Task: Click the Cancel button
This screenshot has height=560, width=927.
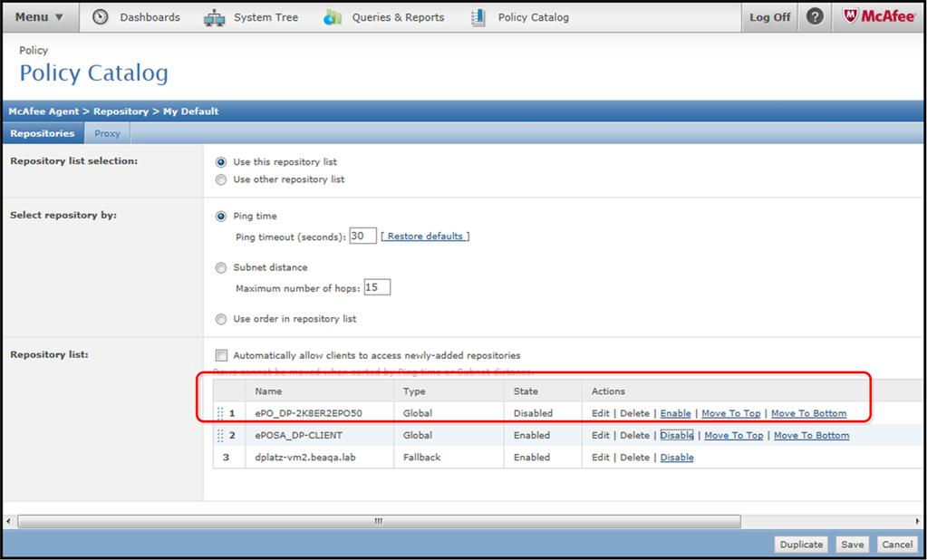Action: (x=897, y=545)
